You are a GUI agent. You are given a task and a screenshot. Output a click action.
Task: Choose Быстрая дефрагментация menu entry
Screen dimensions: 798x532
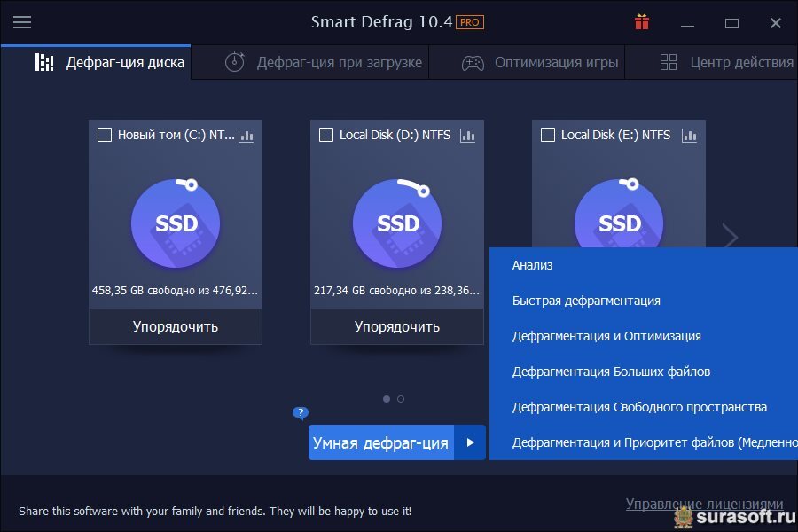point(644,301)
